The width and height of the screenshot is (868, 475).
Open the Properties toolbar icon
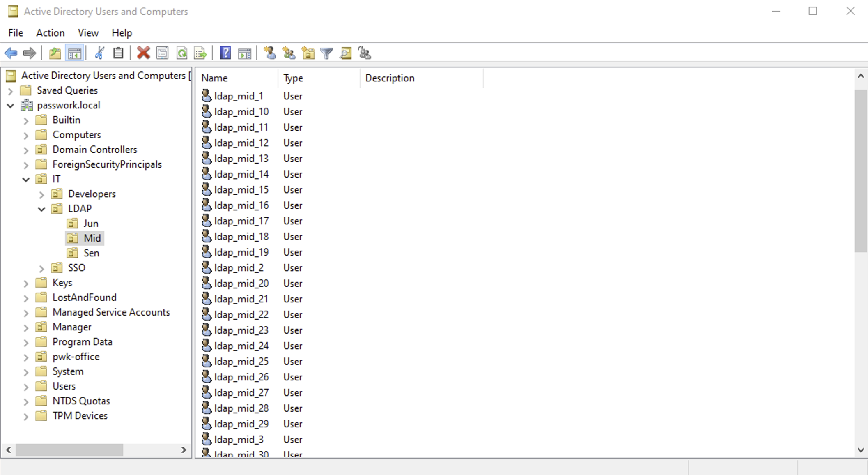pyautogui.click(x=163, y=53)
